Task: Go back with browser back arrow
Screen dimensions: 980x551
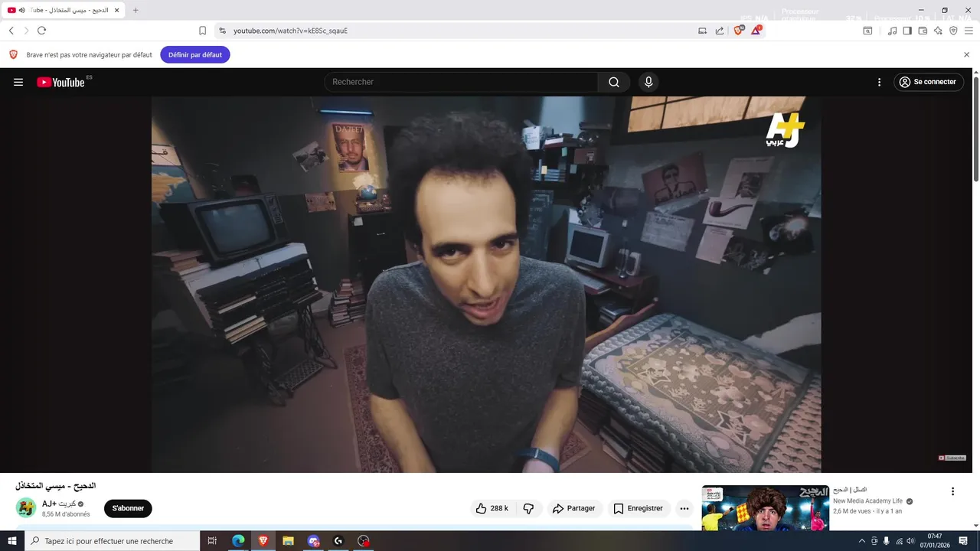Action: click(x=11, y=31)
